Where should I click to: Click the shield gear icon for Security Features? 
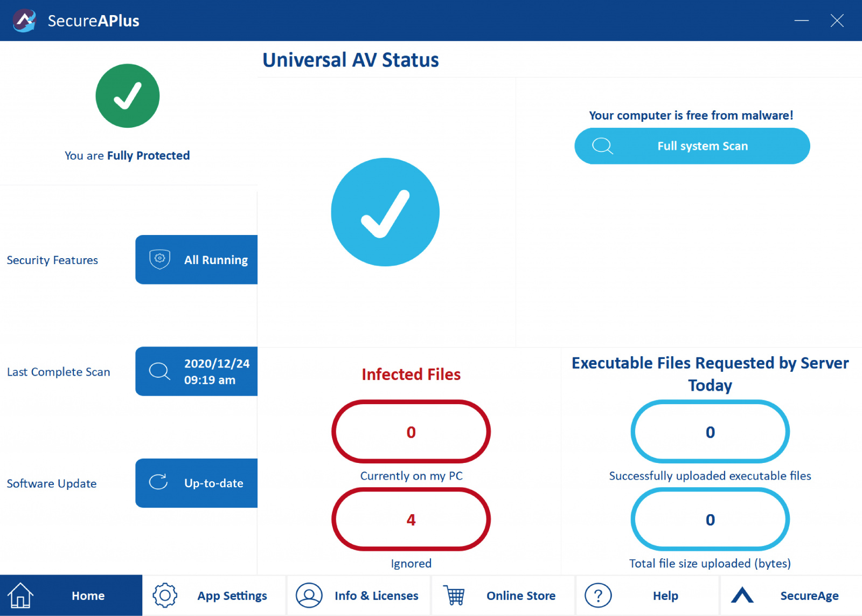159,259
